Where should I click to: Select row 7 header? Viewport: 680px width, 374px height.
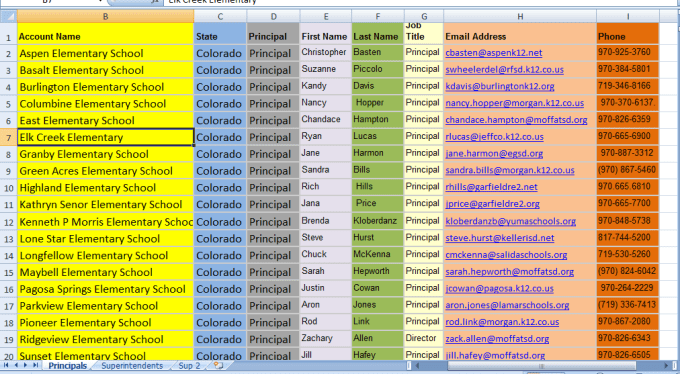9,138
